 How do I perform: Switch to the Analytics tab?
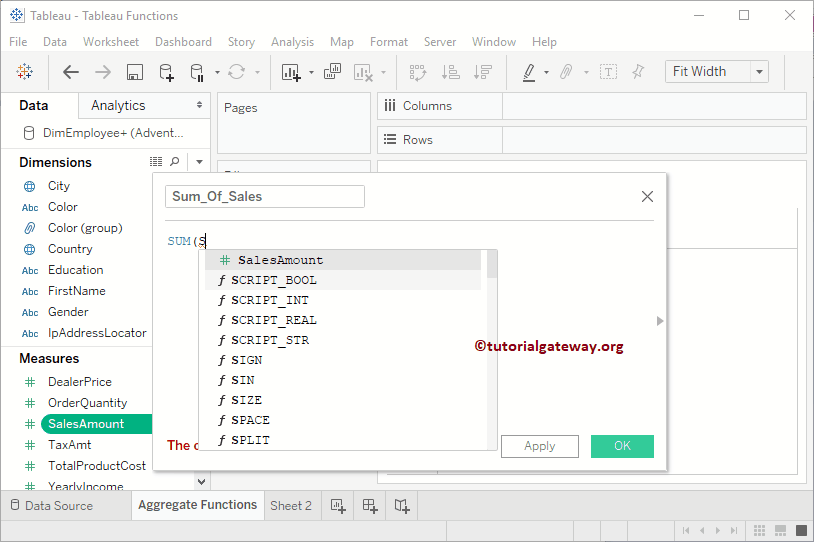point(118,105)
